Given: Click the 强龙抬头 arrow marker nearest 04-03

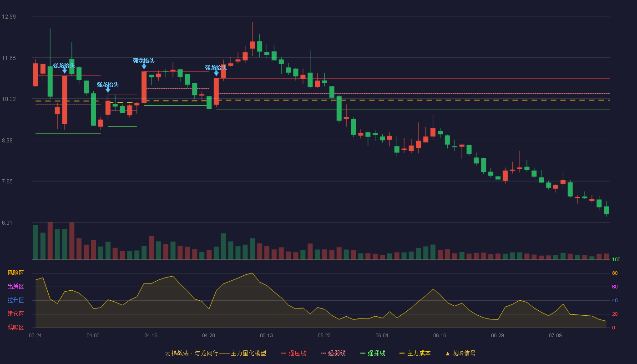Looking at the screenshot, I should coord(108,90).
